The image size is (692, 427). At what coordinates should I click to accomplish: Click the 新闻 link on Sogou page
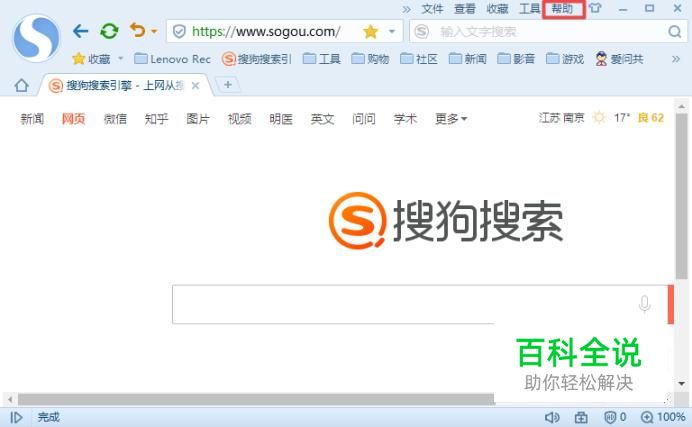[32, 118]
